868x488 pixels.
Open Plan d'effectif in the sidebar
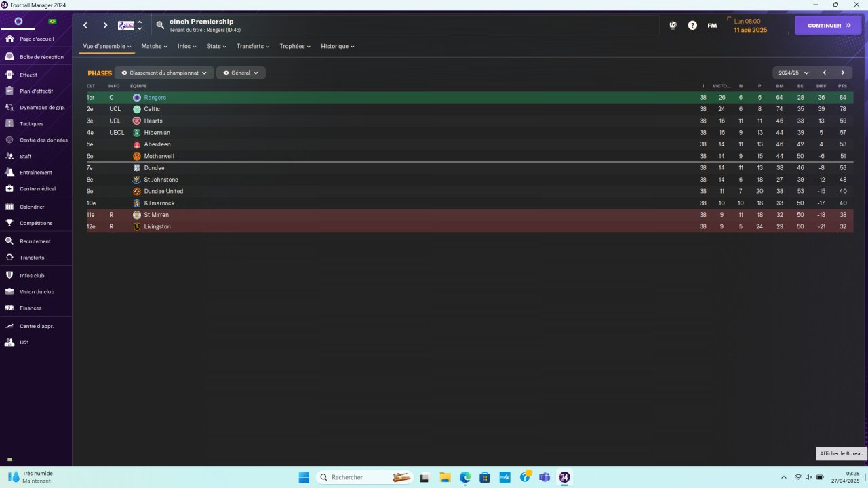pos(36,91)
